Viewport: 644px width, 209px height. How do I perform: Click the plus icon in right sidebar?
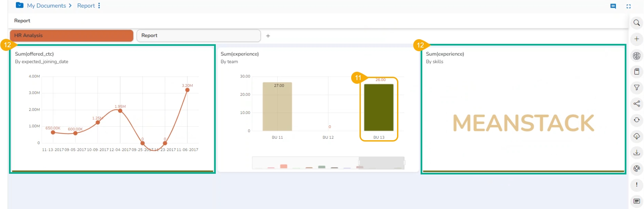[636, 39]
